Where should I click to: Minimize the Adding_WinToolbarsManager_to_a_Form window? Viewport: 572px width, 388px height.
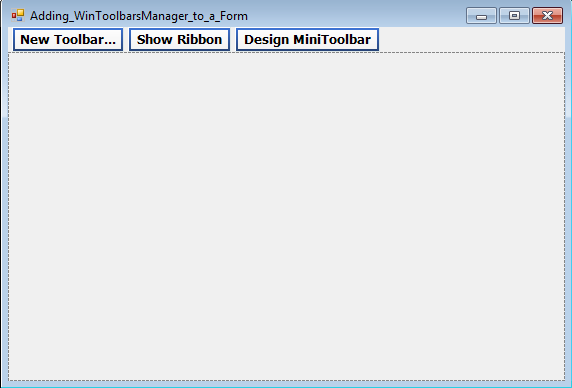pos(481,16)
